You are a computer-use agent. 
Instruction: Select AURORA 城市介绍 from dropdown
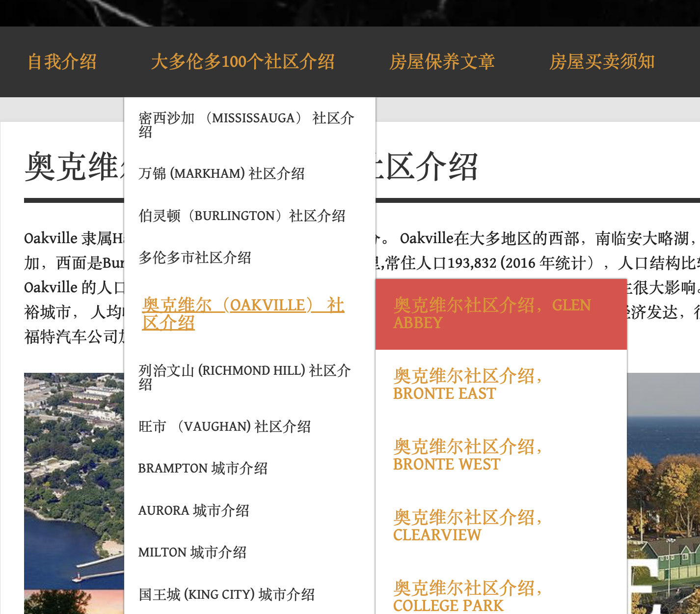point(193,510)
